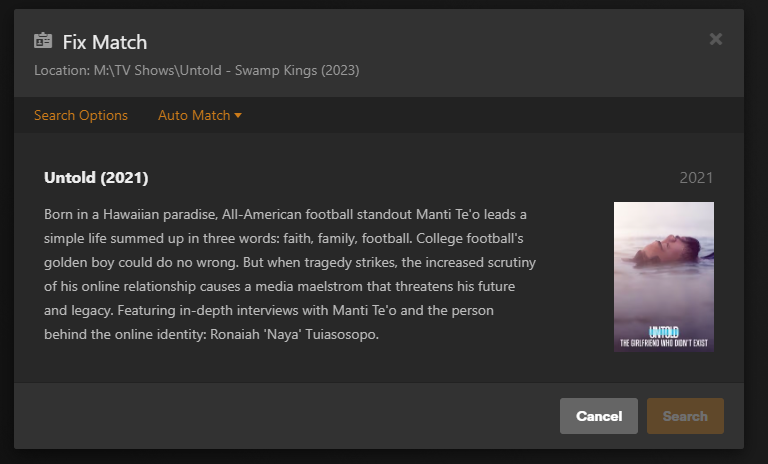The width and height of the screenshot is (768, 464).
Task: Click the 2021 year label on right
Action: [696, 178]
